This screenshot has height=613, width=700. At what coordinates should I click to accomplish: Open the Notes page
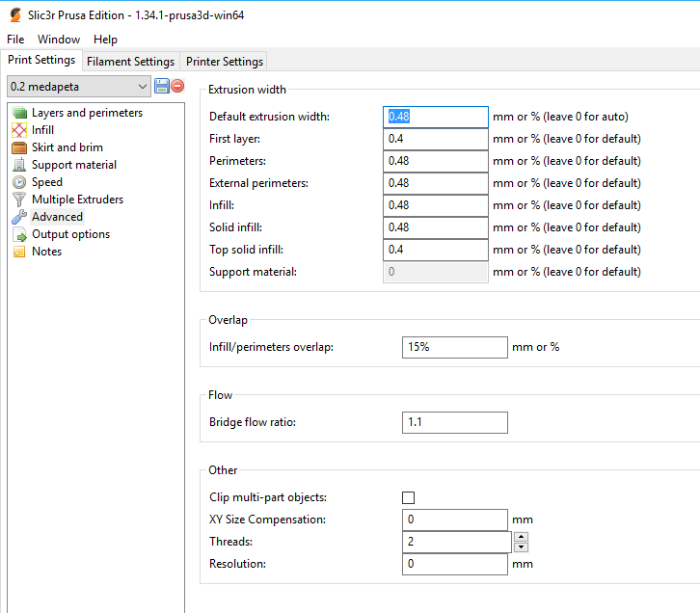[x=46, y=252]
